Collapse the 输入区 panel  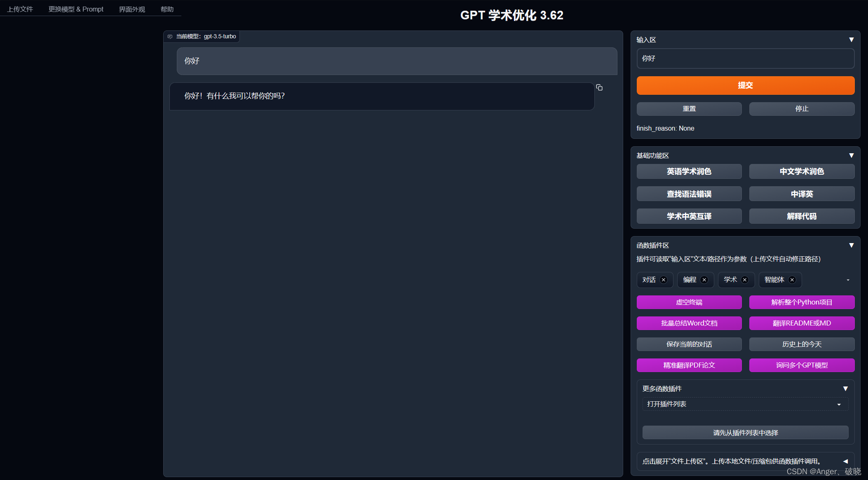click(851, 39)
